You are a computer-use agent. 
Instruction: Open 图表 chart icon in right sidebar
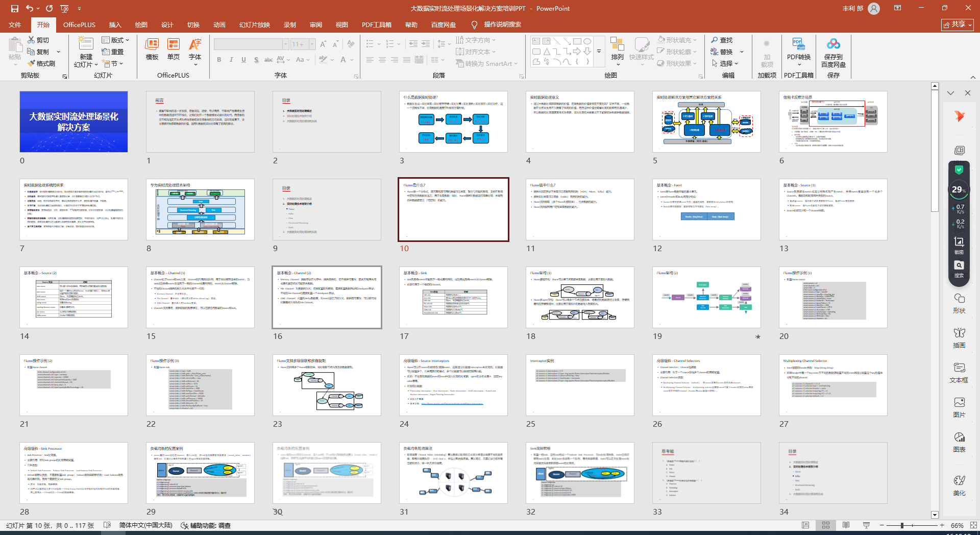[x=959, y=442]
